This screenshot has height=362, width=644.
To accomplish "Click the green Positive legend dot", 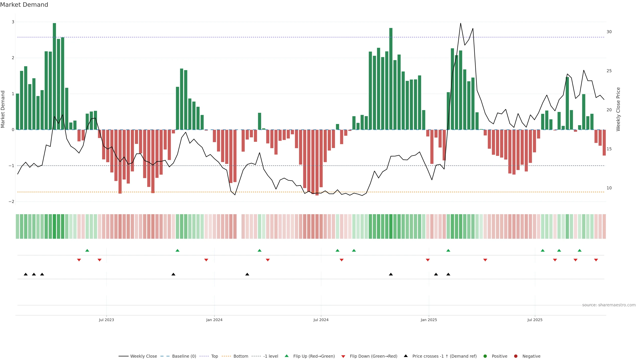I will [x=485, y=356].
